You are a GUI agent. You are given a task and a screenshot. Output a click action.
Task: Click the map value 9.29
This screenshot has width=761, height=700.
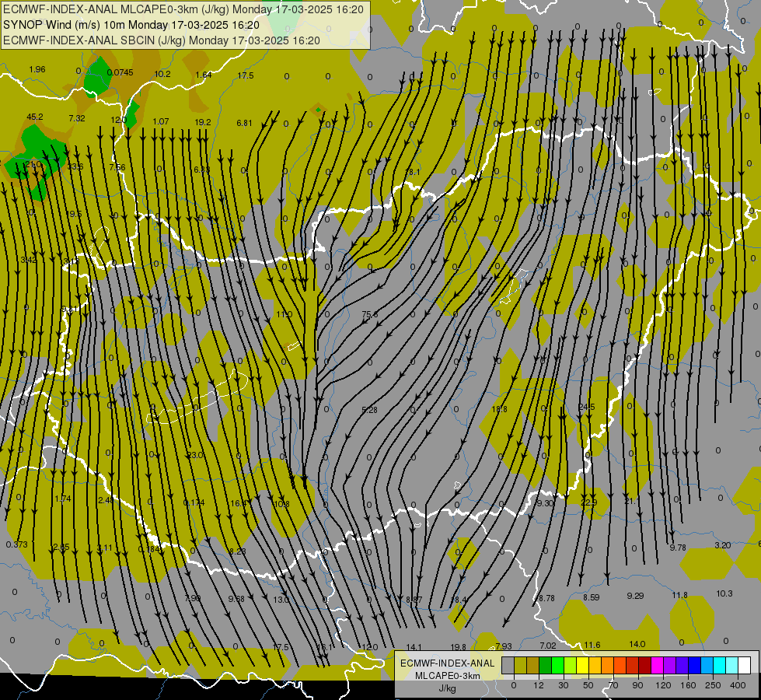coord(635,596)
